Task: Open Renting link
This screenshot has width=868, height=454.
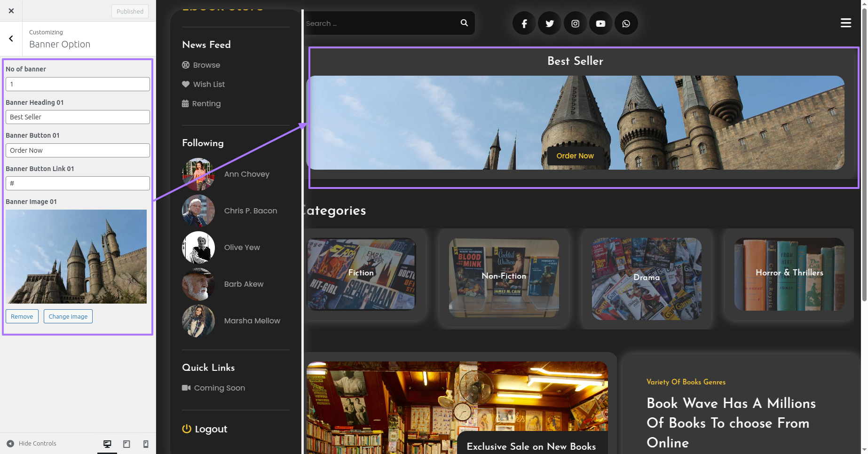Action: click(x=206, y=103)
